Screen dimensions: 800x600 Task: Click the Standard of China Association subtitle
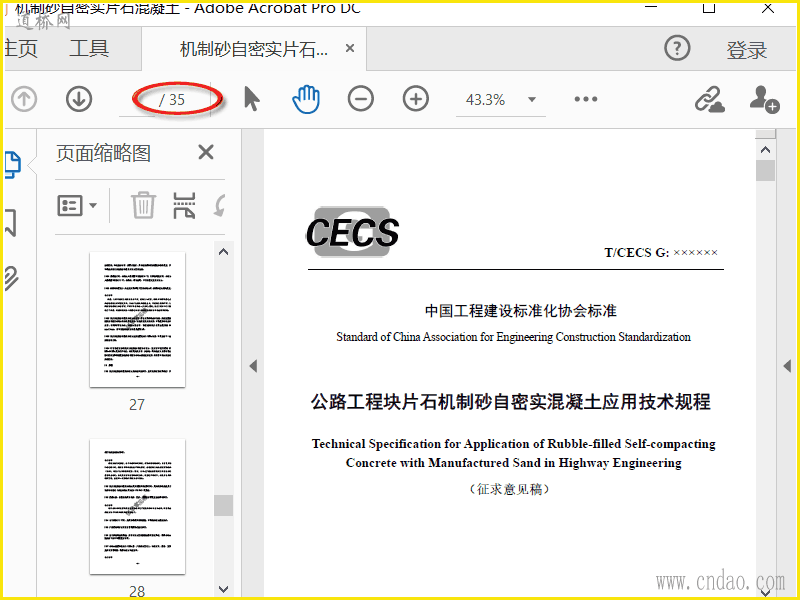513,337
